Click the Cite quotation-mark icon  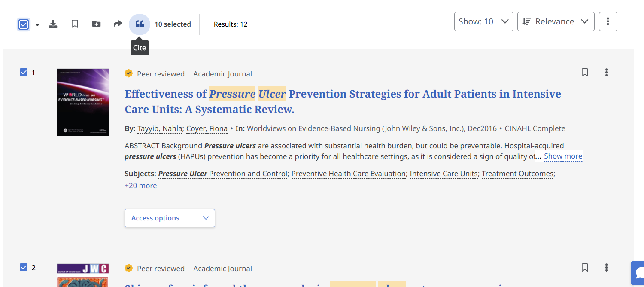coord(140,24)
